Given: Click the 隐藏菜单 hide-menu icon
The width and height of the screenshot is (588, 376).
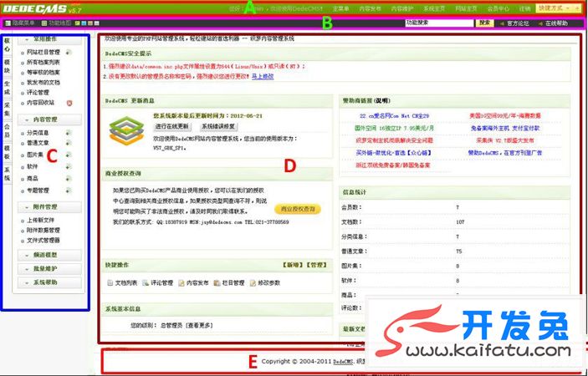Looking at the screenshot, I should pyautogui.click(x=8, y=23).
